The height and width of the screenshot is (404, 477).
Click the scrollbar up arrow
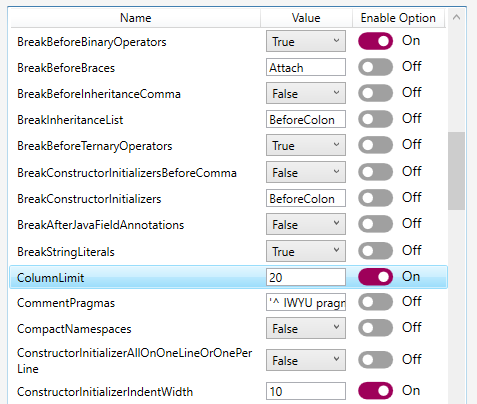click(x=456, y=17)
